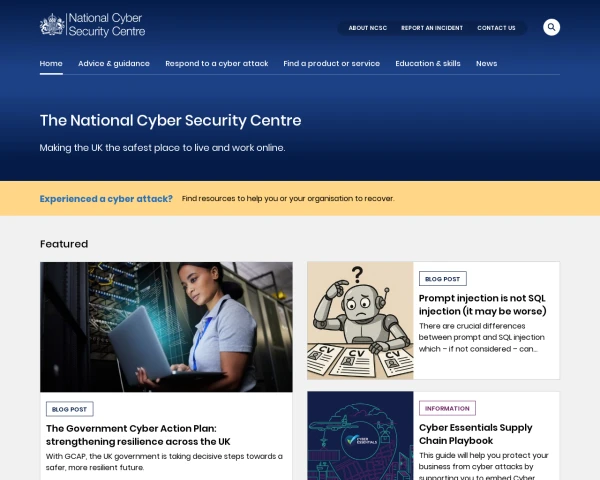Go to Contact Us

click(x=496, y=28)
